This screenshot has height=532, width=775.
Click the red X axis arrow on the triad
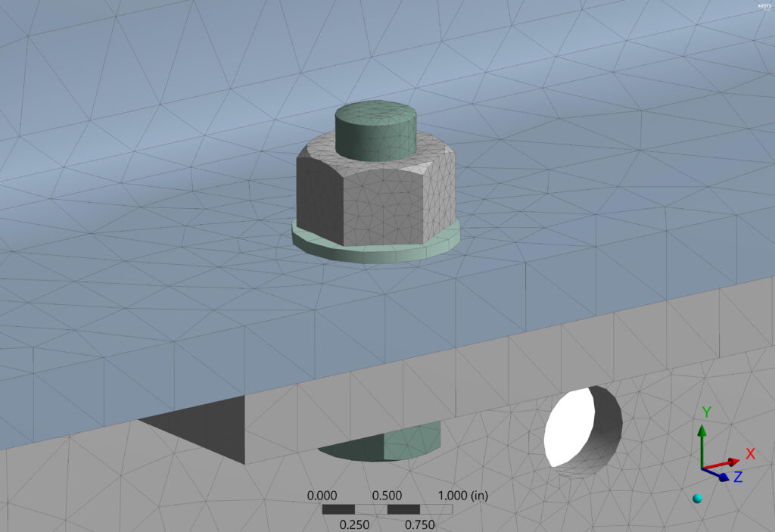(733, 460)
